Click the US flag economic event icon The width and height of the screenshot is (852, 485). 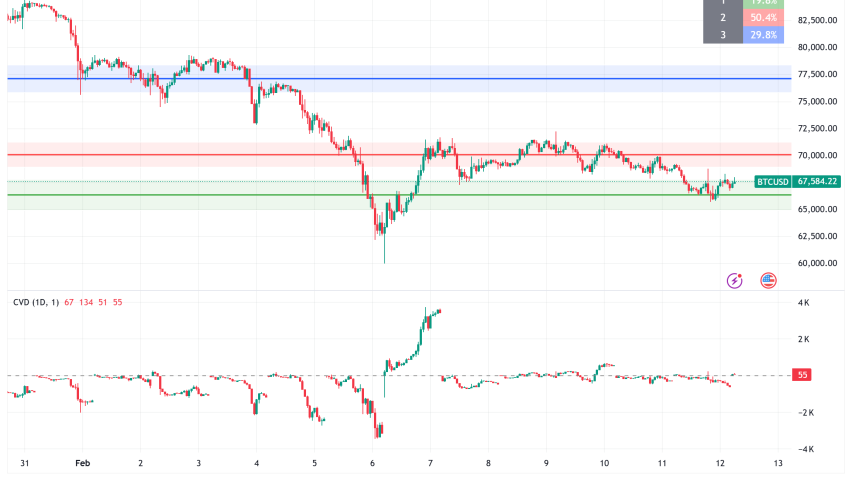pyautogui.click(x=768, y=281)
